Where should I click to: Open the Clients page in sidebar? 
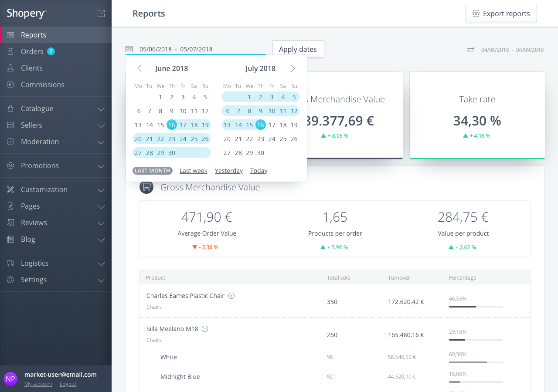(x=31, y=68)
